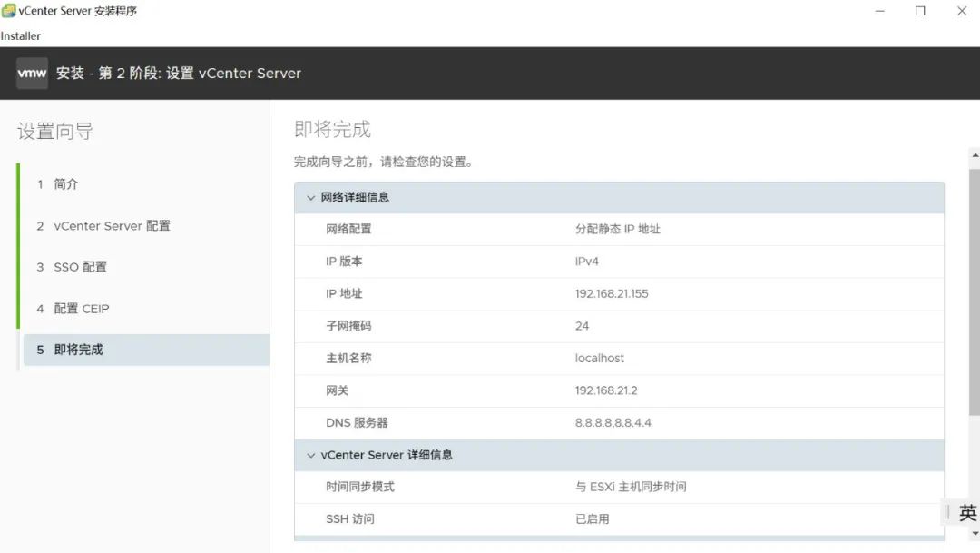980x553 pixels.
Task: Click the DNS 服务器 row label
Action: coord(357,423)
